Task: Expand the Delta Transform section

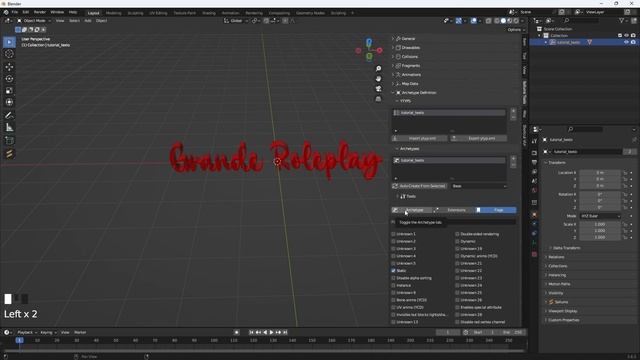Action: pos(567,248)
